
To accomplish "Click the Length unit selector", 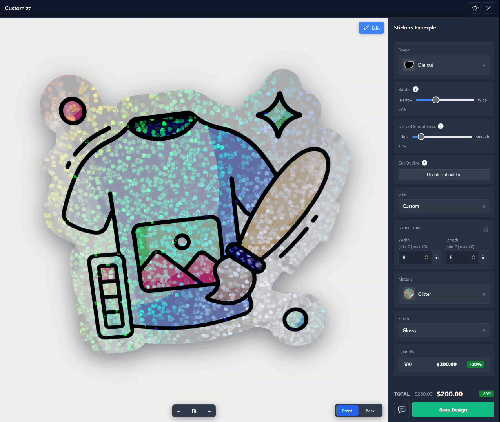I will click(484, 257).
